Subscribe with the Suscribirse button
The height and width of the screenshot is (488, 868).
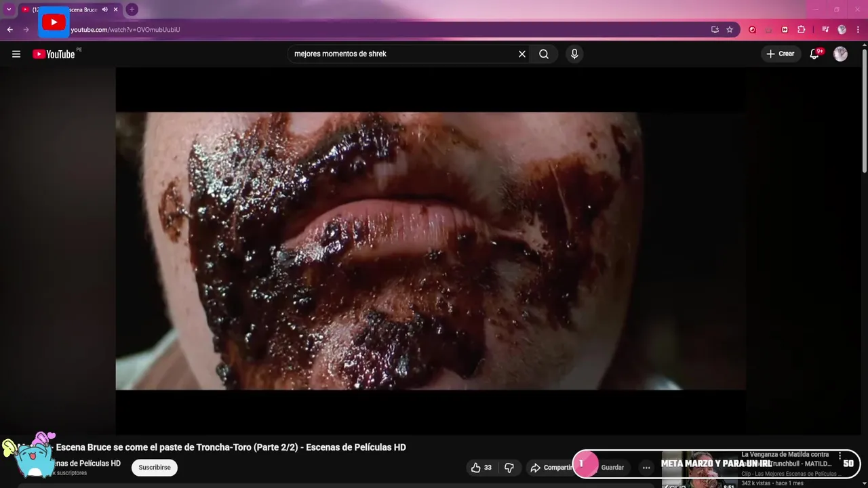click(x=155, y=468)
